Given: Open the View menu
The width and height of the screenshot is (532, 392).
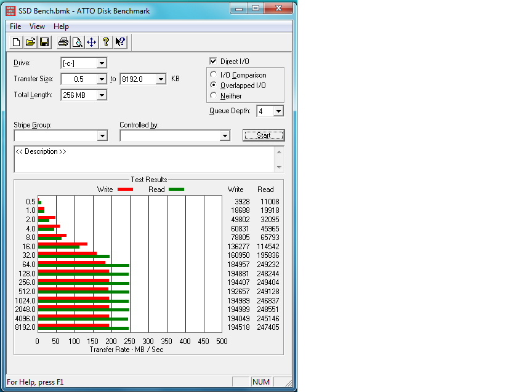Looking at the screenshot, I should [x=37, y=26].
